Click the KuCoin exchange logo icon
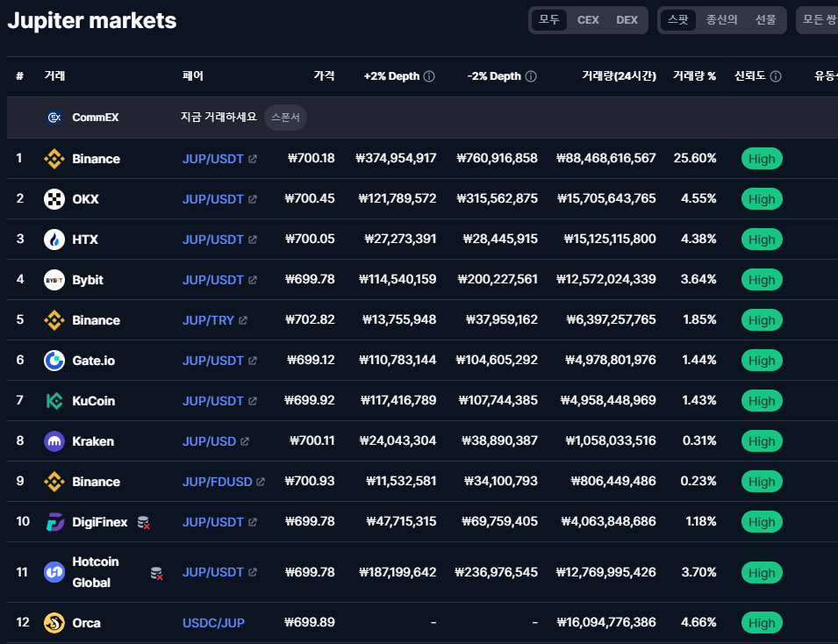 click(54, 401)
